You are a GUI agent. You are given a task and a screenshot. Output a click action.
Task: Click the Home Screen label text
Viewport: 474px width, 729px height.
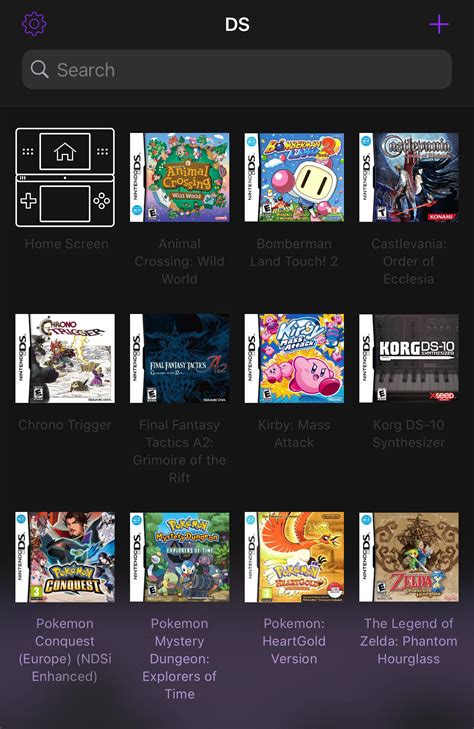66,244
